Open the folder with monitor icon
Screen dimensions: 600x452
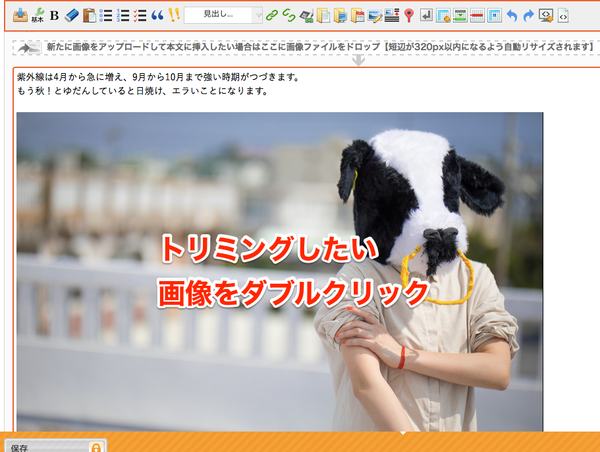(340, 16)
